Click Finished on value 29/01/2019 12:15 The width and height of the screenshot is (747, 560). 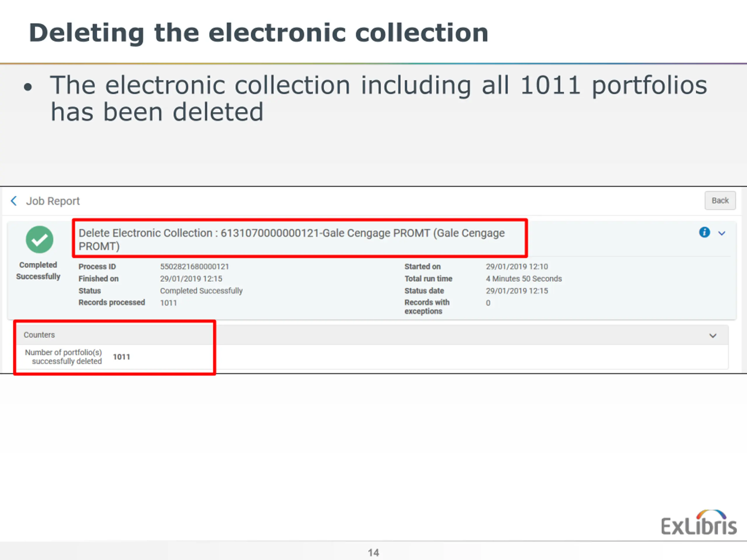pos(191,279)
